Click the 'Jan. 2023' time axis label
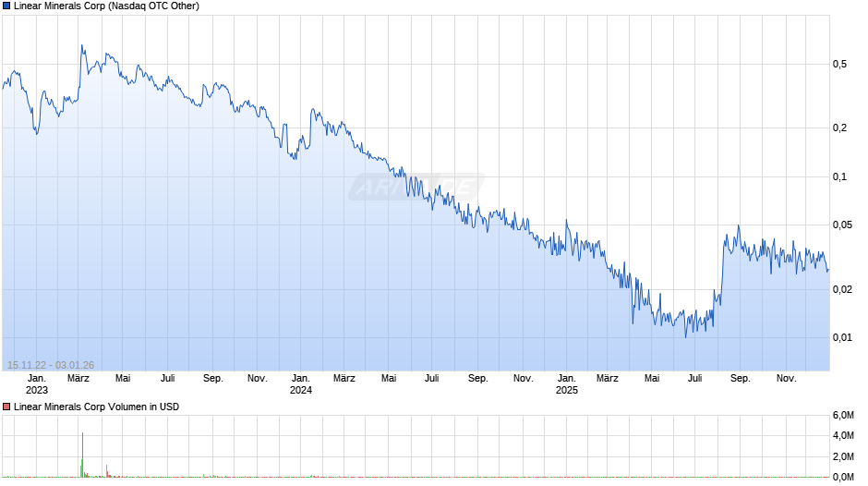The height and width of the screenshot is (486, 868). (x=37, y=384)
